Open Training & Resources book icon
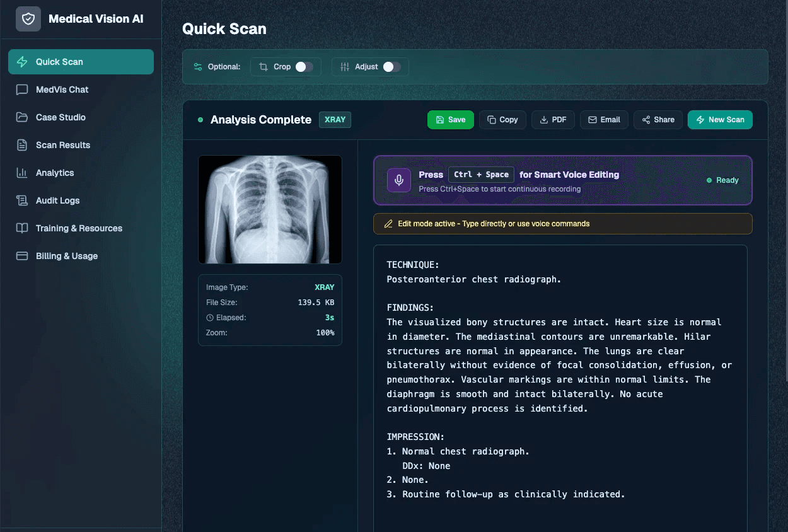 (x=21, y=228)
